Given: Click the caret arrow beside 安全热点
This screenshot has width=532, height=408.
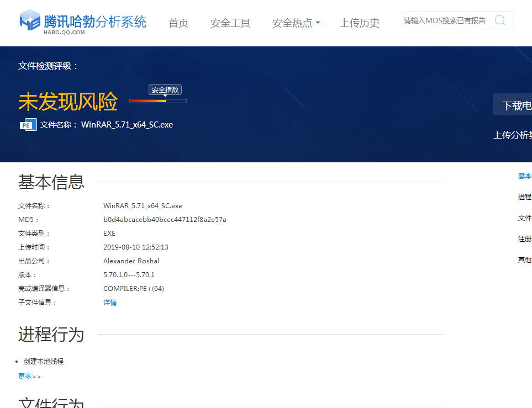Looking at the screenshot, I should (318, 24).
